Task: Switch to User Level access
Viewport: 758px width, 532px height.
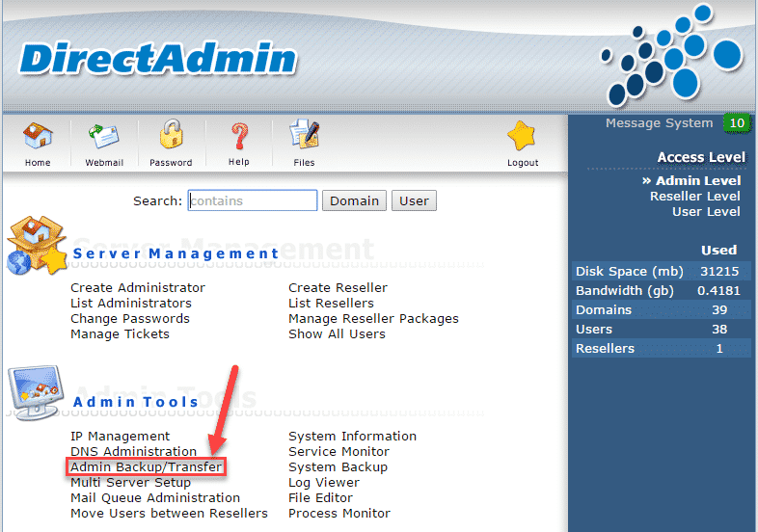Action: 706,212
